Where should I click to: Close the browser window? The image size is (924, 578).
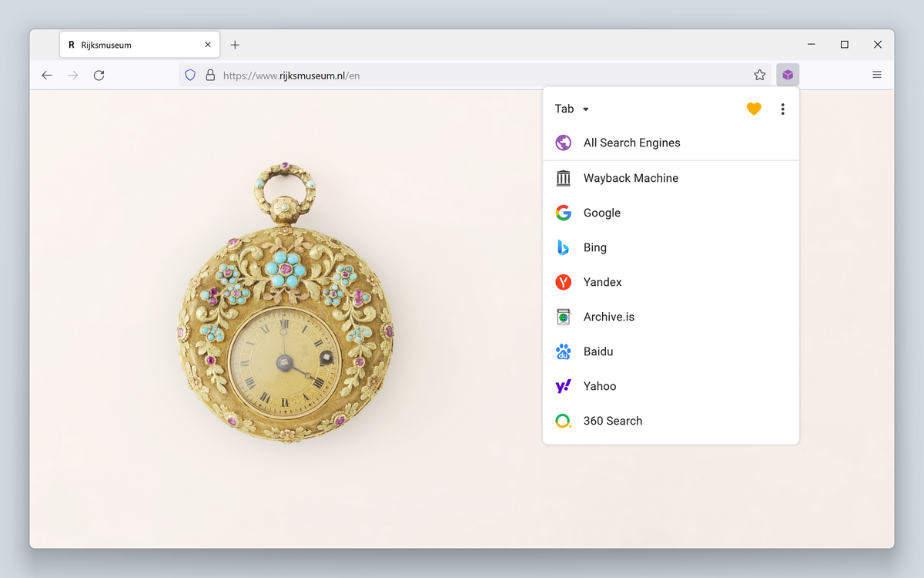pos(878,45)
